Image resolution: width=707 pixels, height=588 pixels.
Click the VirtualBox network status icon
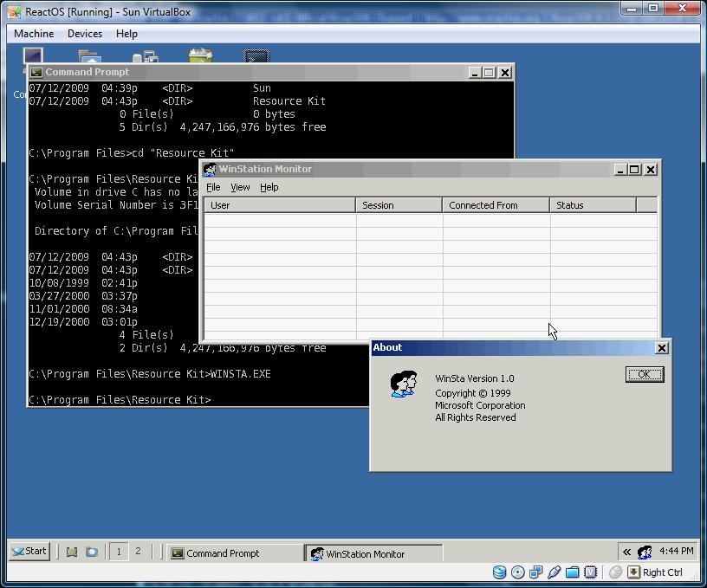[x=536, y=572]
